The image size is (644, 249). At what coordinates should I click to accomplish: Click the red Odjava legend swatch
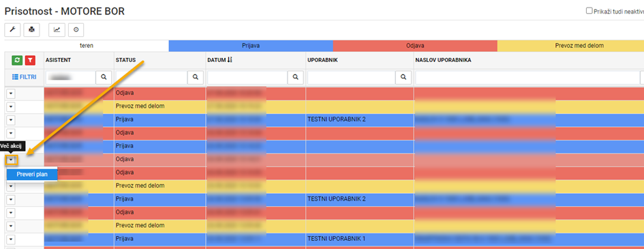pos(415,46)
